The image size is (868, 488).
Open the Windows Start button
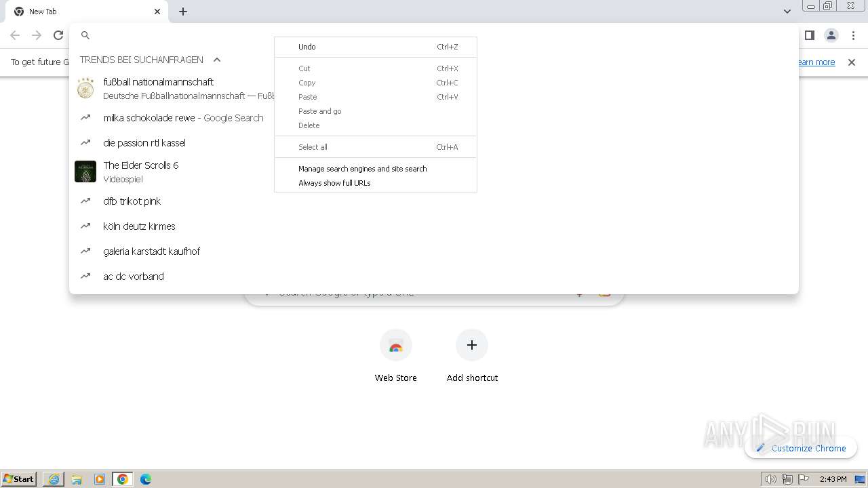pyautogui.click(x=20, y=479)
